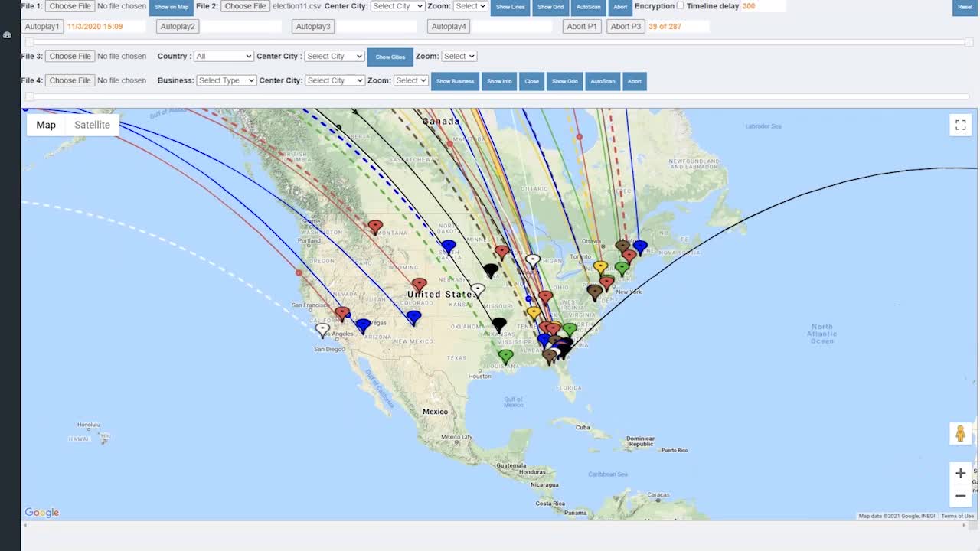Viewport: 980px width, 551px height.
Task: Click the Show Info button
Action: pyautogui.click(x=499, y=81)
